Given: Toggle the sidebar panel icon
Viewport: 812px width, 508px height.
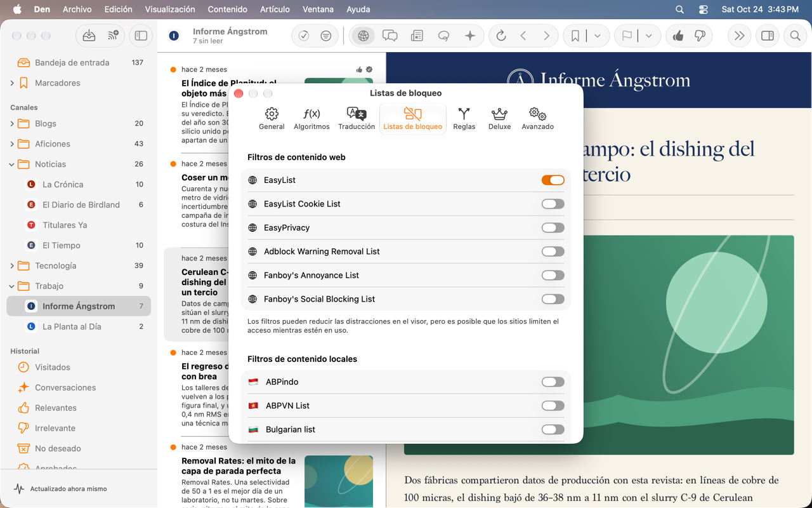Looking at the screenshot, I should [x=141, y=36].
